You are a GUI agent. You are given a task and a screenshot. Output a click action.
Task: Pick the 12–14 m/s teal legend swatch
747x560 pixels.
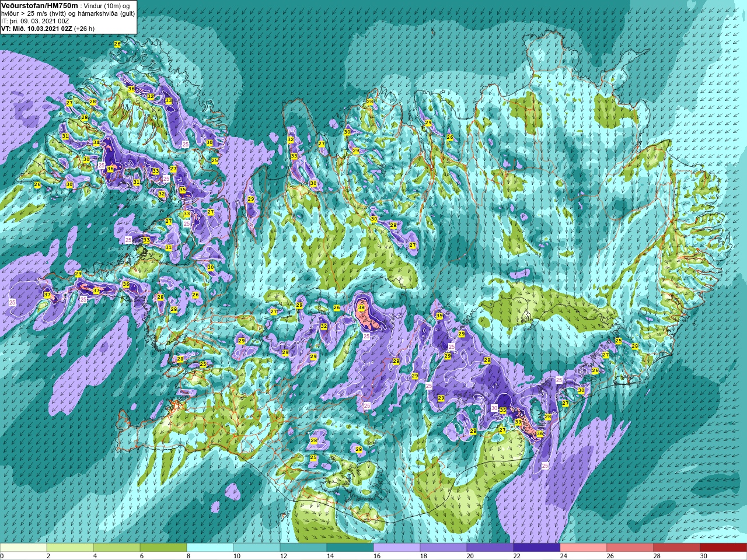click(303, 548)
